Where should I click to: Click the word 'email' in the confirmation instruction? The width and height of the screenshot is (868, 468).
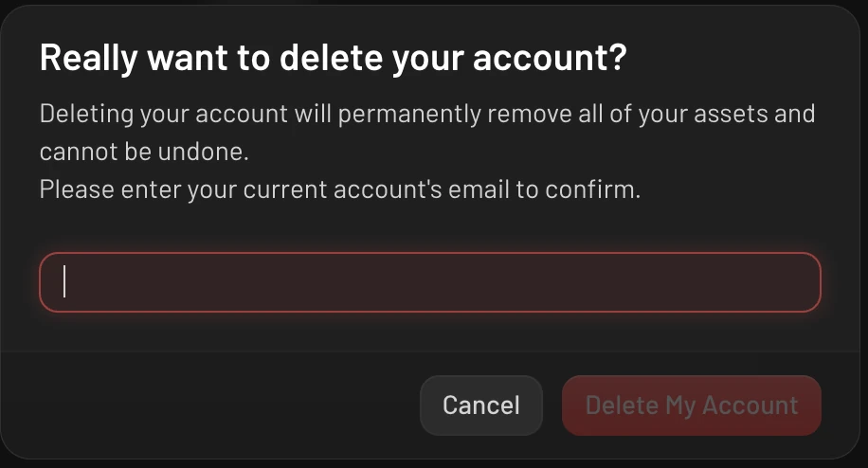(x=479, y=189)
